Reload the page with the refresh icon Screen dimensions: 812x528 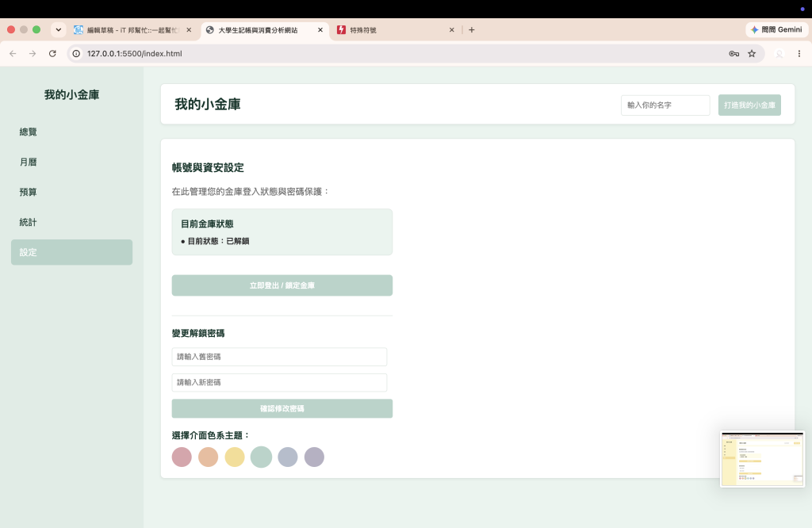tap(52, 53)
